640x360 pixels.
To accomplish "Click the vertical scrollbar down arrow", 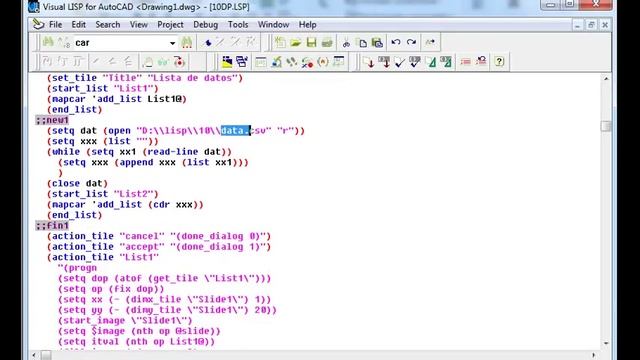I will [x=606, y=343].
